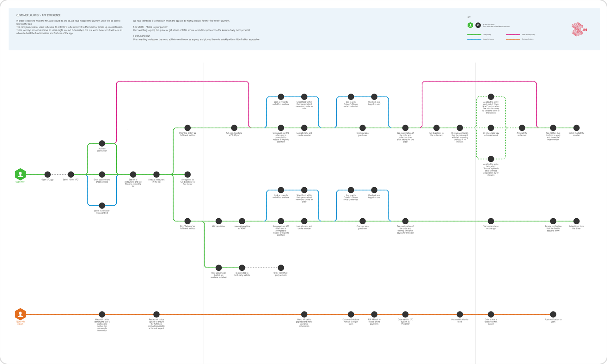Click the Pick "Pre-Order" as fulfilment method node
Screen dimensions: 607x364
point(187,128)
